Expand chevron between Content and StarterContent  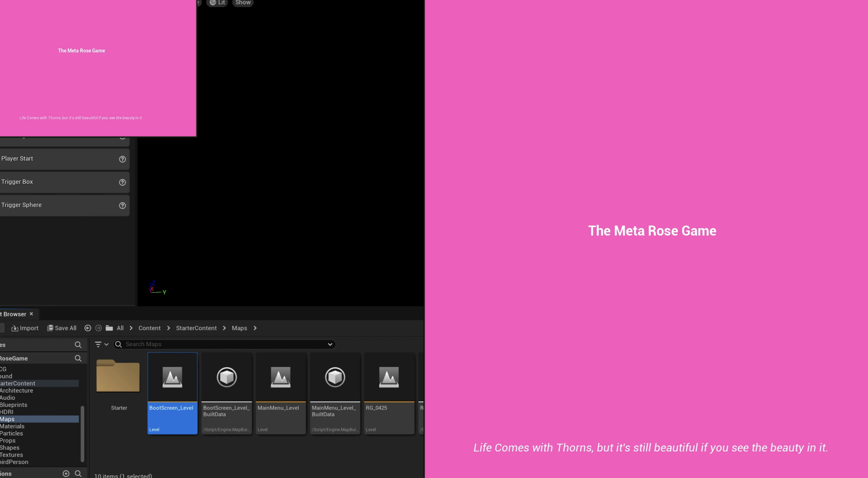(x=169, y=328)
